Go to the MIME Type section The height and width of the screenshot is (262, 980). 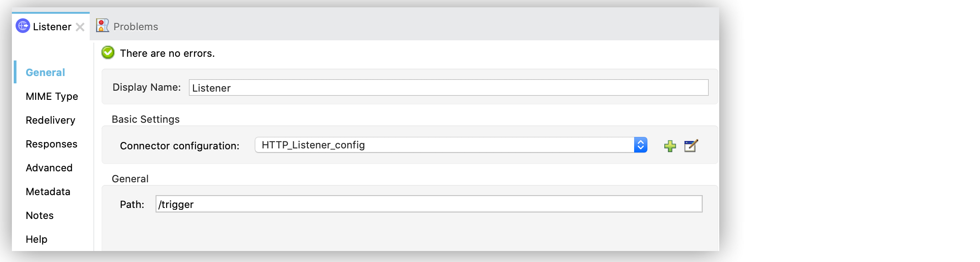coord(52,96)
